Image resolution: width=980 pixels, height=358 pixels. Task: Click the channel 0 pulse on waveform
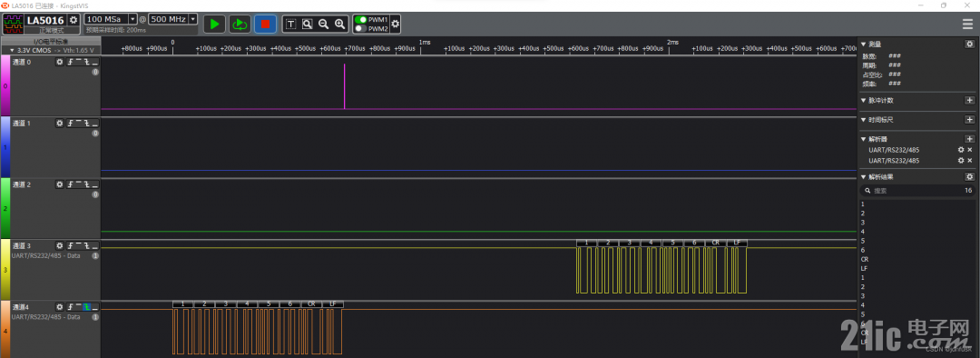click(x=345, y=85)
